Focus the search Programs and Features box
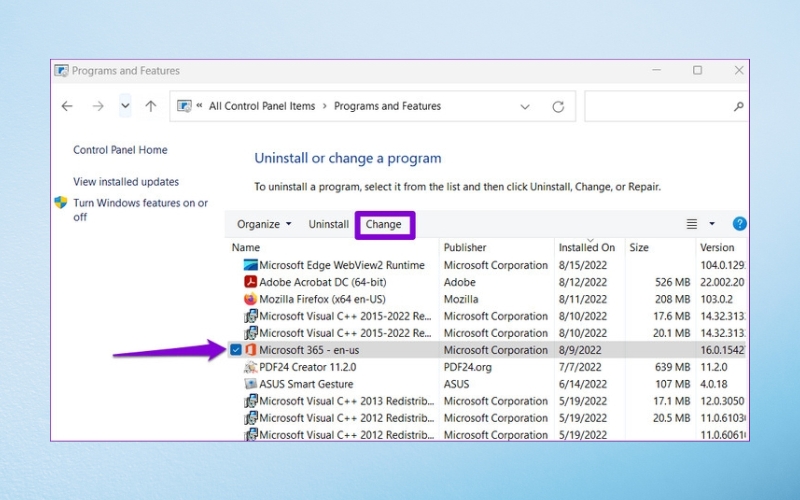 coord(666,106)
